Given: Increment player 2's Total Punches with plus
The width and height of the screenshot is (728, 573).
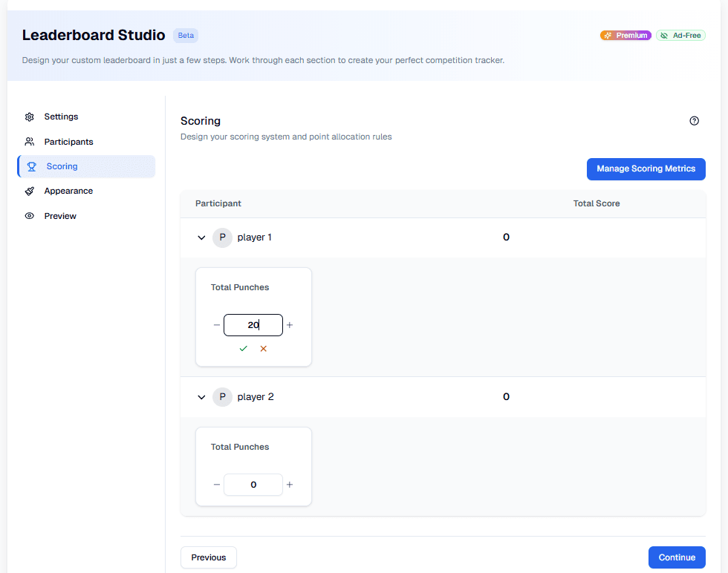Looking at the screenshot, I should click(290, 484).
